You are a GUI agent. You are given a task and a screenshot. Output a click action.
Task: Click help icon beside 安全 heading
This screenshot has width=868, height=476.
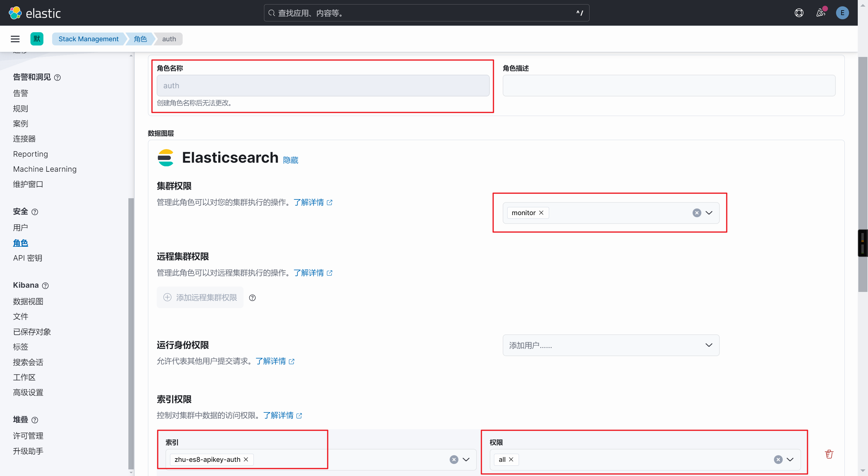[x=35, y=212]
